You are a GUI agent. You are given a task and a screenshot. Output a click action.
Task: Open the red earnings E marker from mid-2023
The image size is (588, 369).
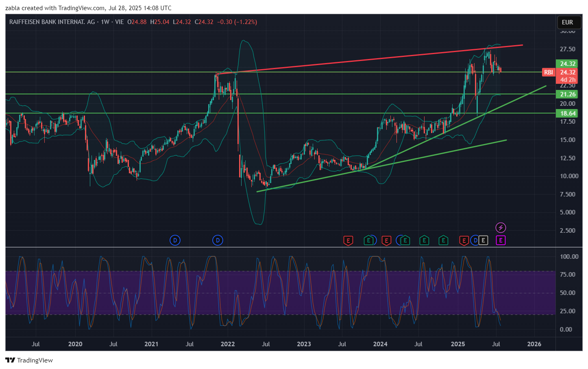pos(348,240)
